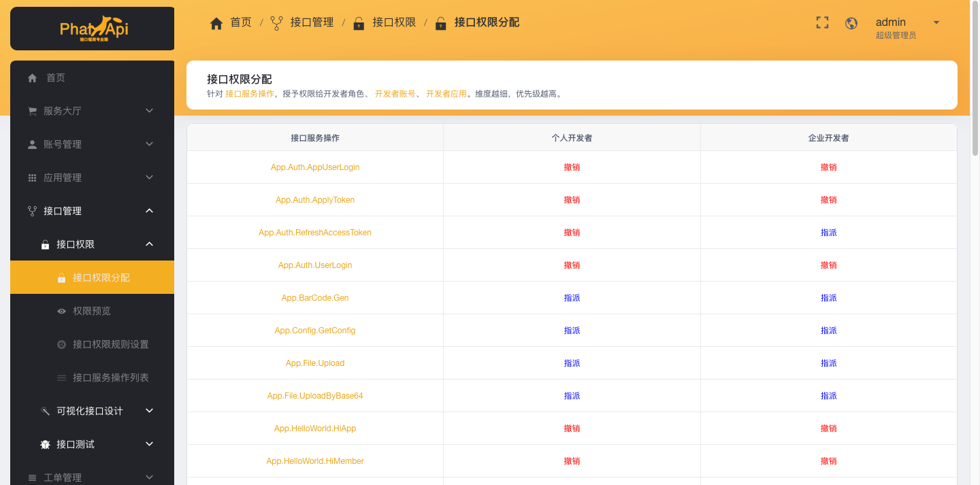Expand the 接口测试 chevron
The width and height of the screenshot is (980, 485).
coord(150,444)
